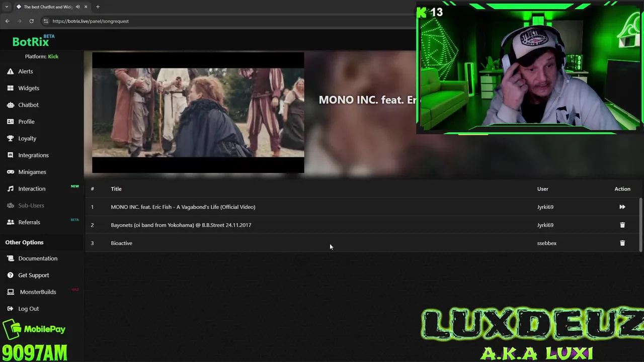Image resolution: width=644 pixels, height=362 pixels.
Task: Click the Minigames gamepad icon
Action: [x=10, y=172]
